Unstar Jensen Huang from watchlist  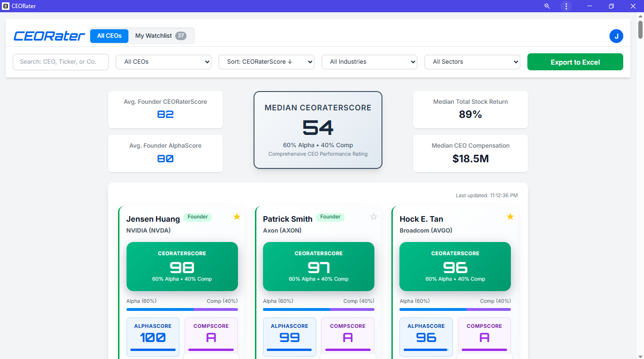[x=237, y=217]
